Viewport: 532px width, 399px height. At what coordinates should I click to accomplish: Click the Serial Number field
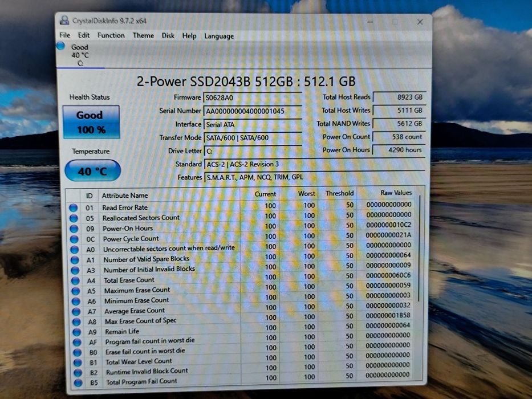(x=253, y=111)
